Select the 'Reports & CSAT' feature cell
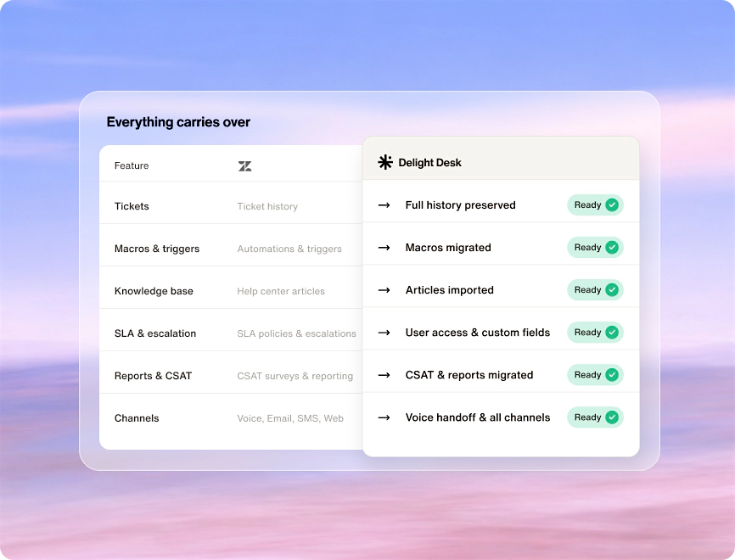The height and width of the screenshot is (560, 735). (154, 376)
